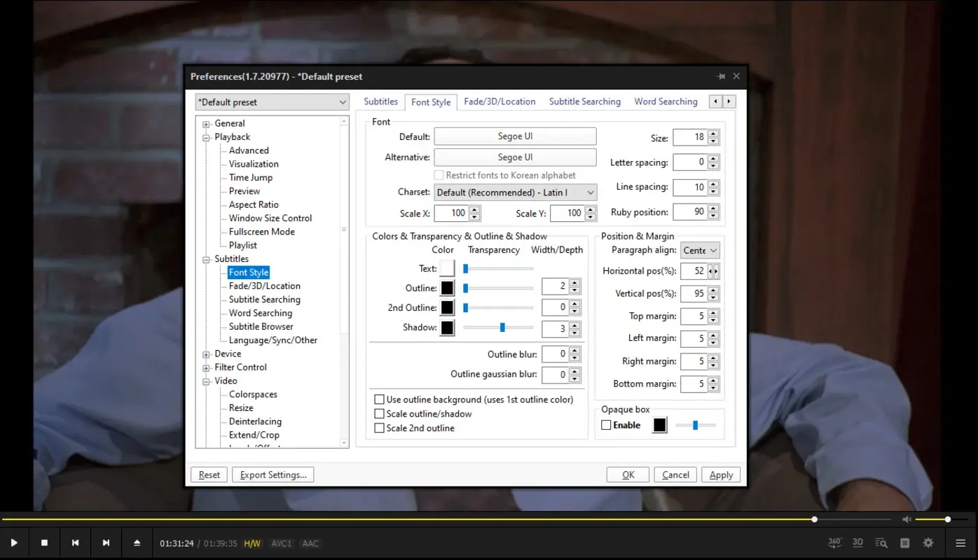This screenshot has height=560, width=978.
Task: Open the Fade/3D/Location tab
Action: (500, 101)
